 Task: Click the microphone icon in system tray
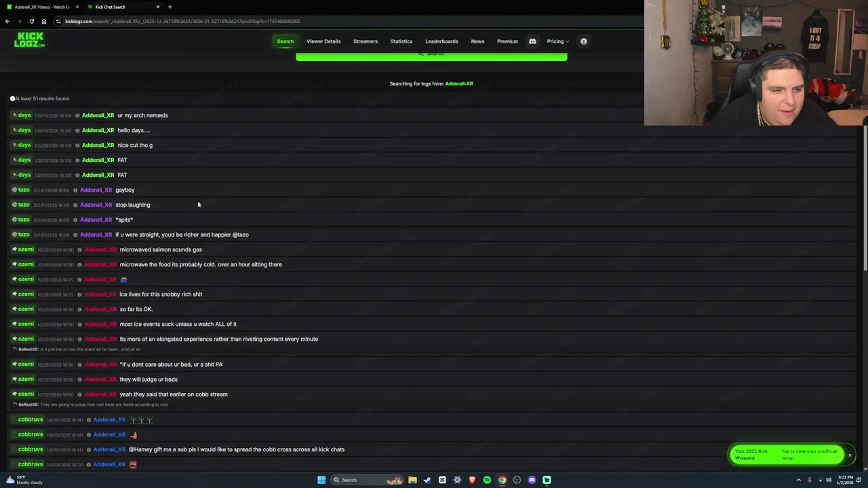(x=809, y=480)
